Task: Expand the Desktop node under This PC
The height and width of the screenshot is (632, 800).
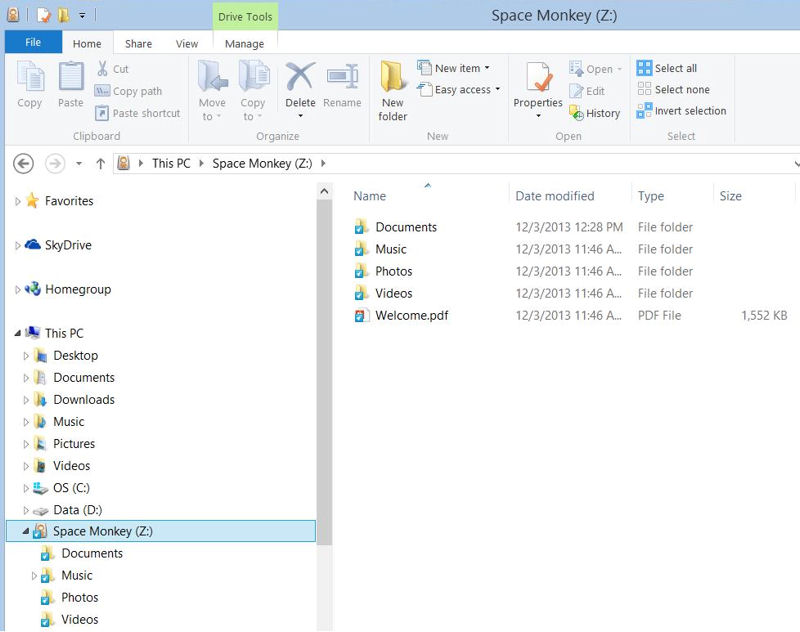Action: point(26,356)
